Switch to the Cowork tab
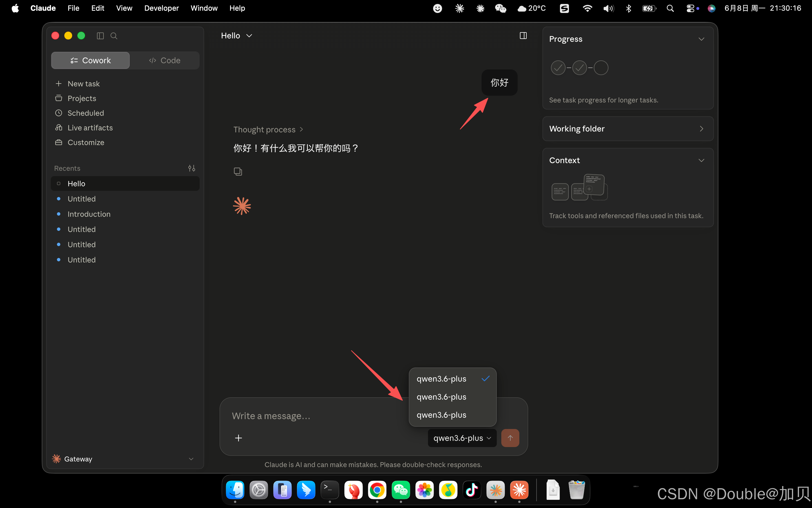The image size is (812, 508). point(91,60)
